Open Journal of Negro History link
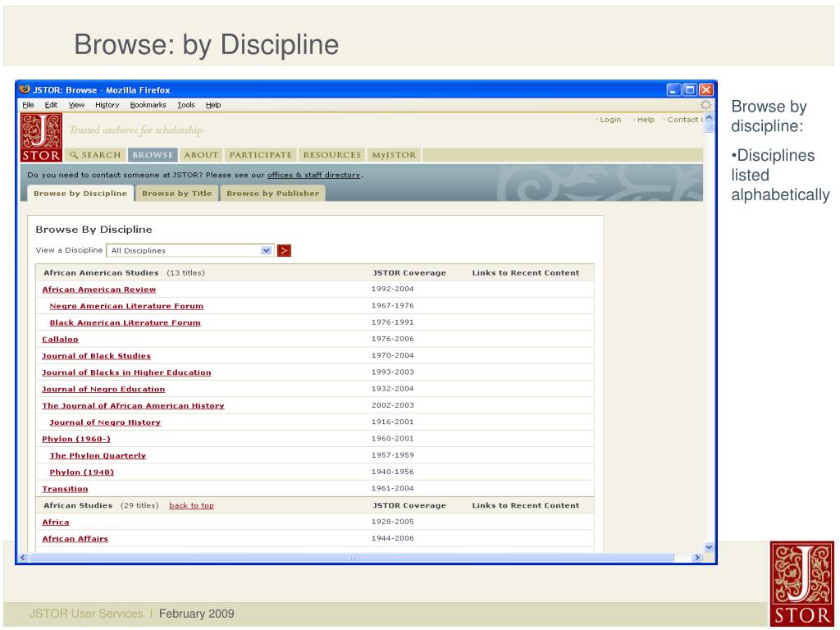This screenshot has height=630, width=840. pos(105,422)
